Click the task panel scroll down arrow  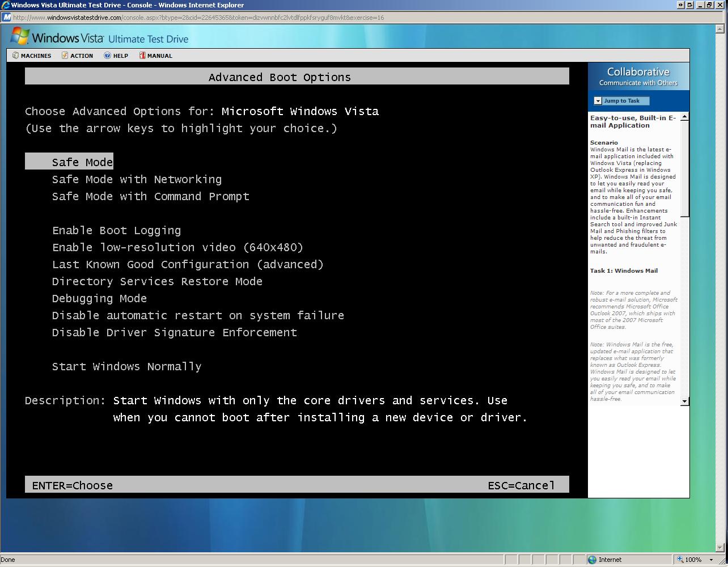click(x=685, y=401)
